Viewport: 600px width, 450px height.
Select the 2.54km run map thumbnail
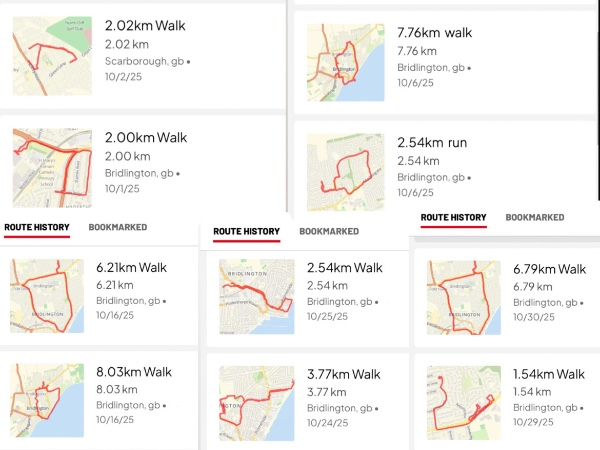point(345,171)
